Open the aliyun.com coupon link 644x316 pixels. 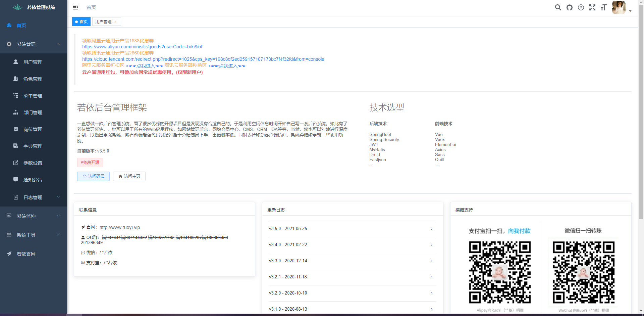tap(142, 47)
